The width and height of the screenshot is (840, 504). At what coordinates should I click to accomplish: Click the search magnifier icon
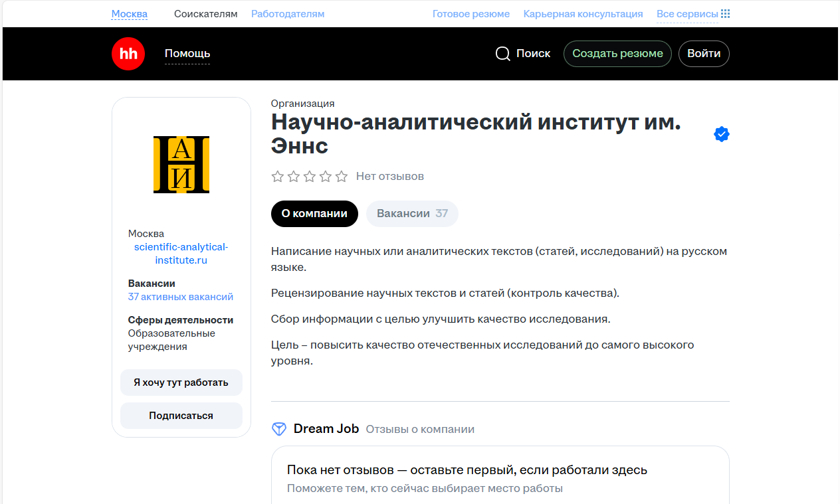503,54
